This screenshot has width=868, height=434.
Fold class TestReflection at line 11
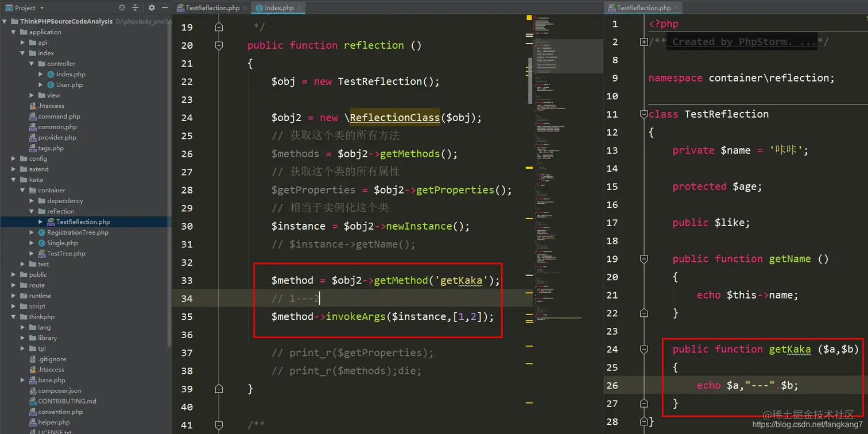point(644,114)
